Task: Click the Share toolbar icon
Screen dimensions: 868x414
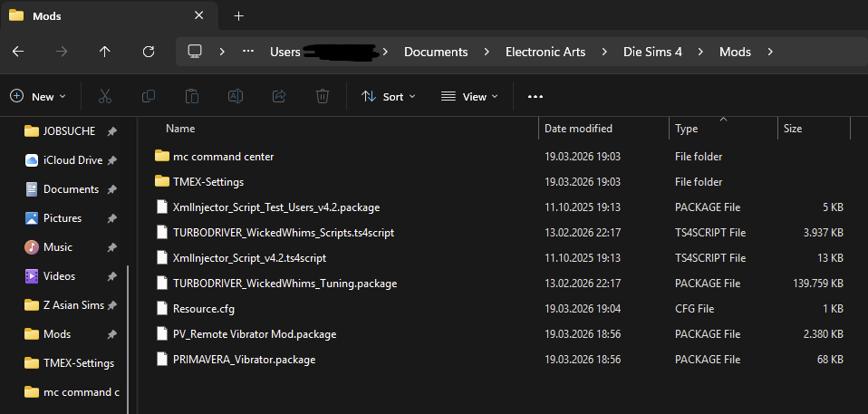Action: 279,96
